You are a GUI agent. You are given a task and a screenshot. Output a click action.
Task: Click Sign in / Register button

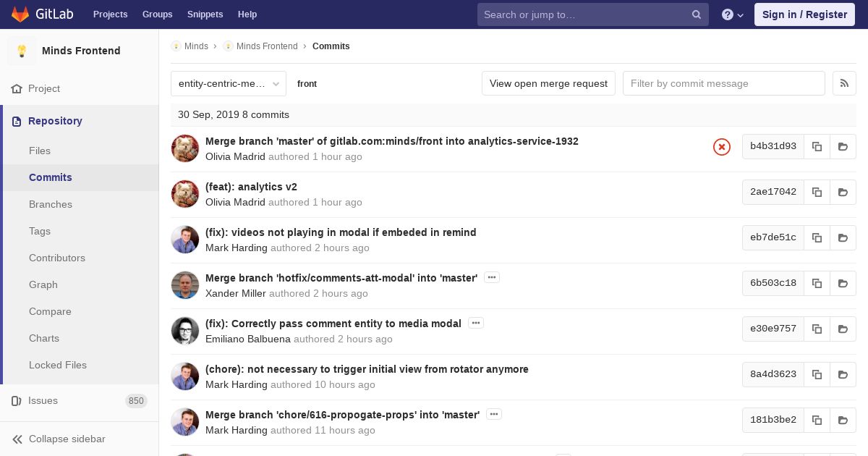804,14
